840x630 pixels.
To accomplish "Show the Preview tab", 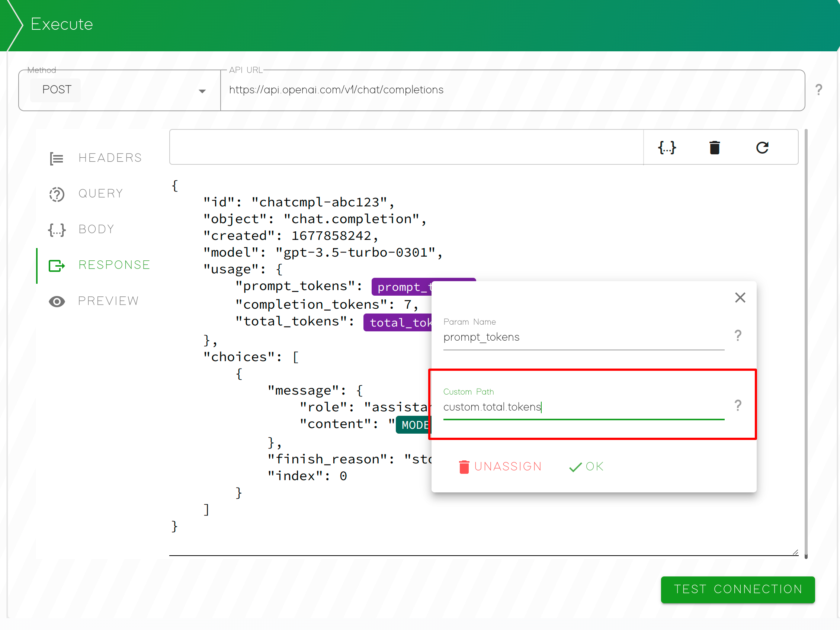I will [x=108, y=301].
